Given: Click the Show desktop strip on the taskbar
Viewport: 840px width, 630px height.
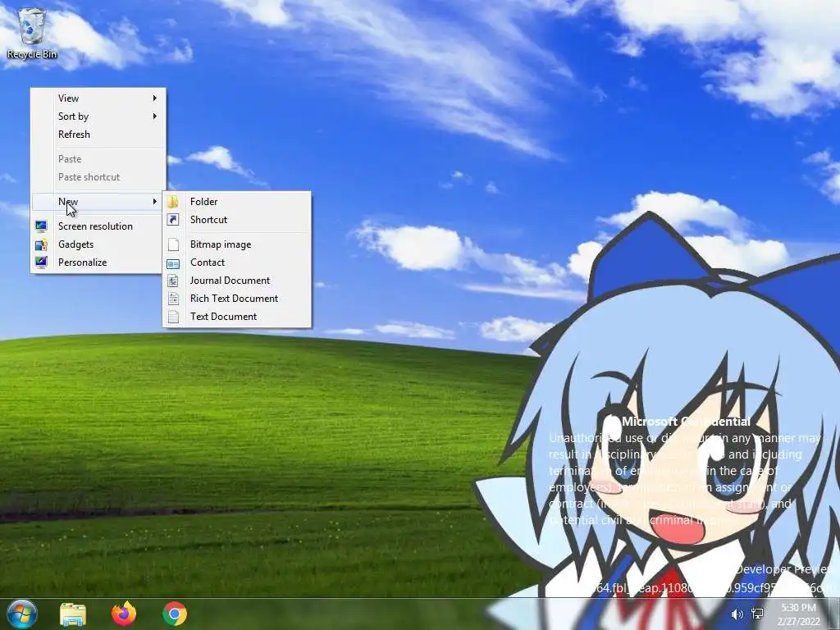Looking at the screenshot, I should pyautogui.click(x=834, y=614).
